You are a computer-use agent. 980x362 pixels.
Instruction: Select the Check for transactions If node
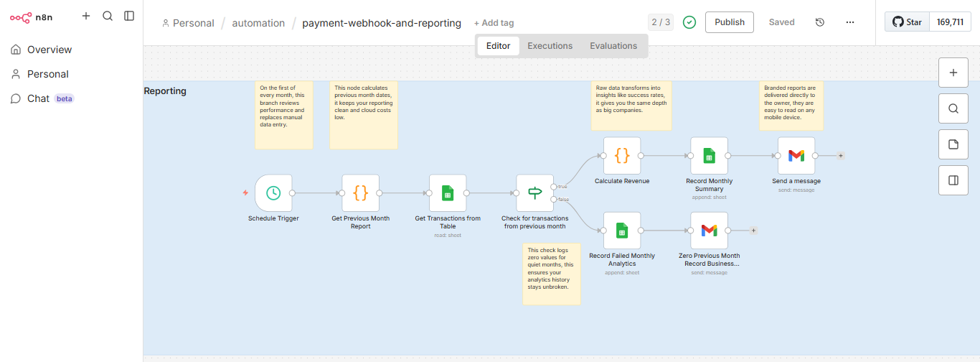pos(534,193)
